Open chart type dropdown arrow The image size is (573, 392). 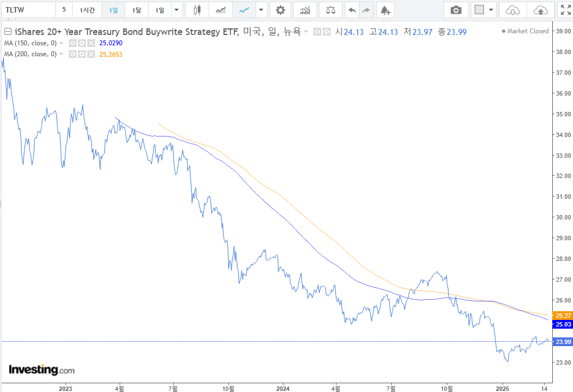(261, 10)
